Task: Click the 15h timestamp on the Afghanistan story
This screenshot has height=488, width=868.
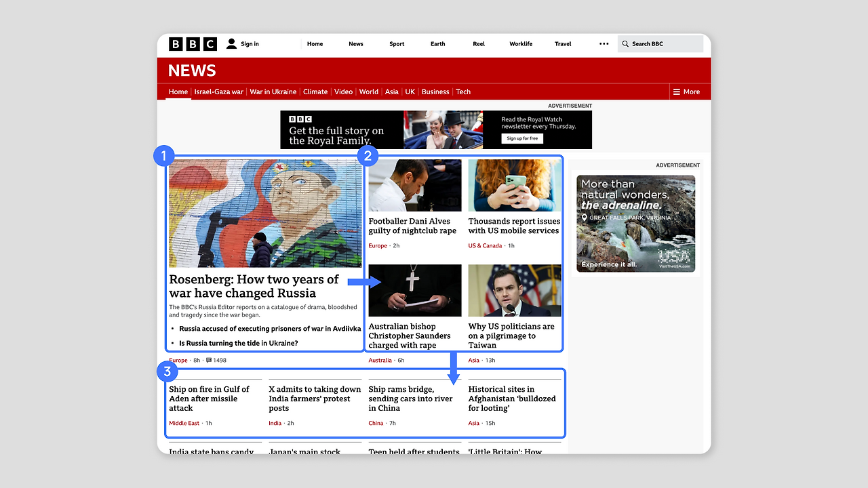Action: click(x=491, y=424)
